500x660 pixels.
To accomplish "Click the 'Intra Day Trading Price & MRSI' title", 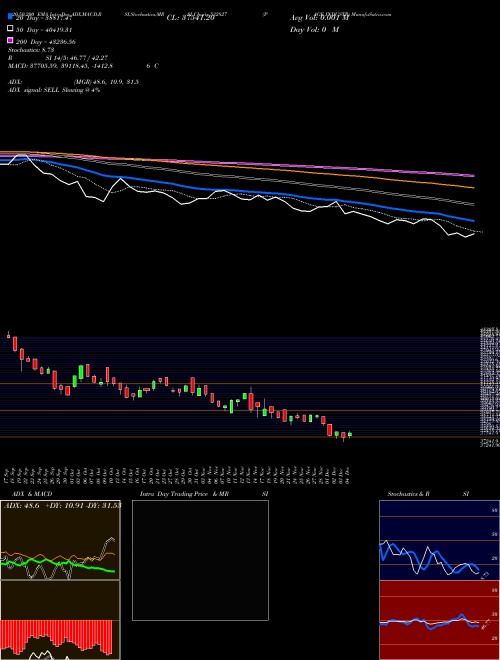I will coord(204,494).
